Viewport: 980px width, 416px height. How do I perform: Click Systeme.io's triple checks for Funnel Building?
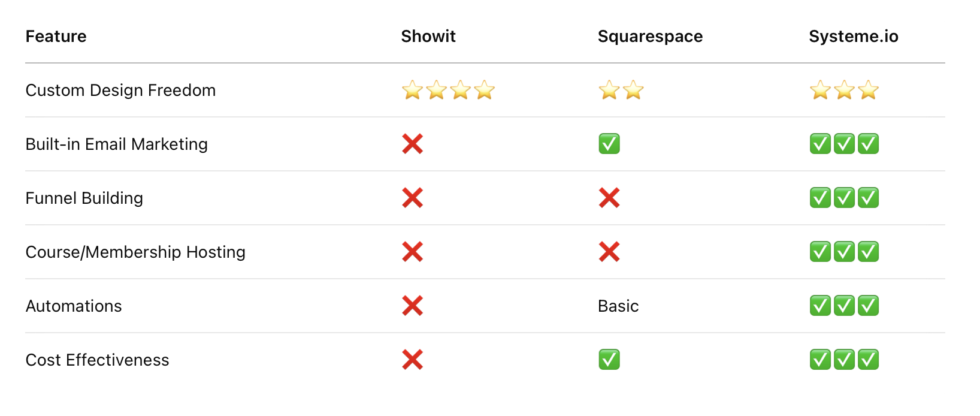[844, 198]
